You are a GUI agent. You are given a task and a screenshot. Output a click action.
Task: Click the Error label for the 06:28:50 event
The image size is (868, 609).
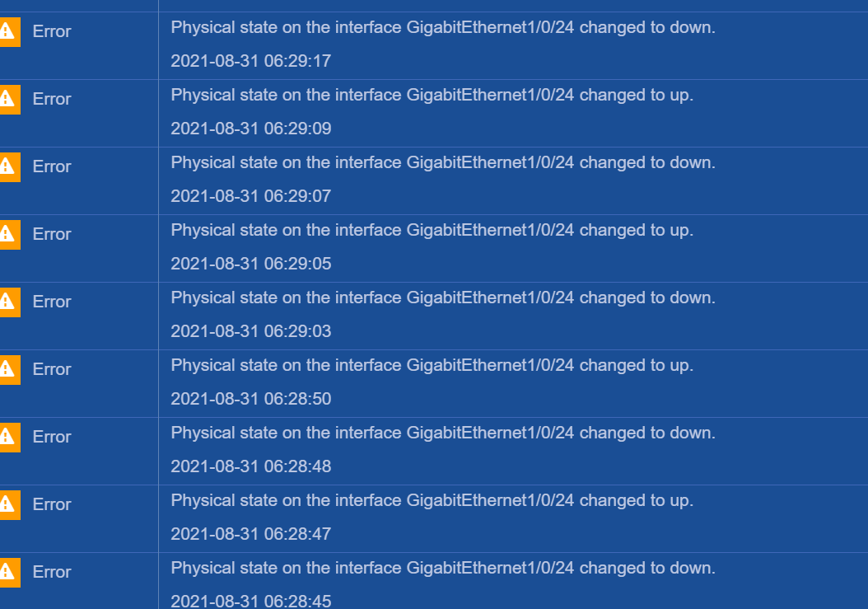(52, 369)
